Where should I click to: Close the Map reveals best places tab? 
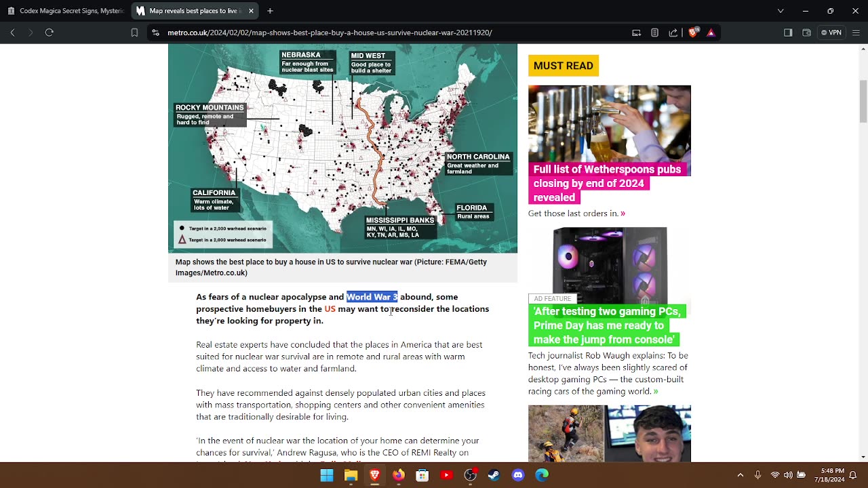pos(251,11)
